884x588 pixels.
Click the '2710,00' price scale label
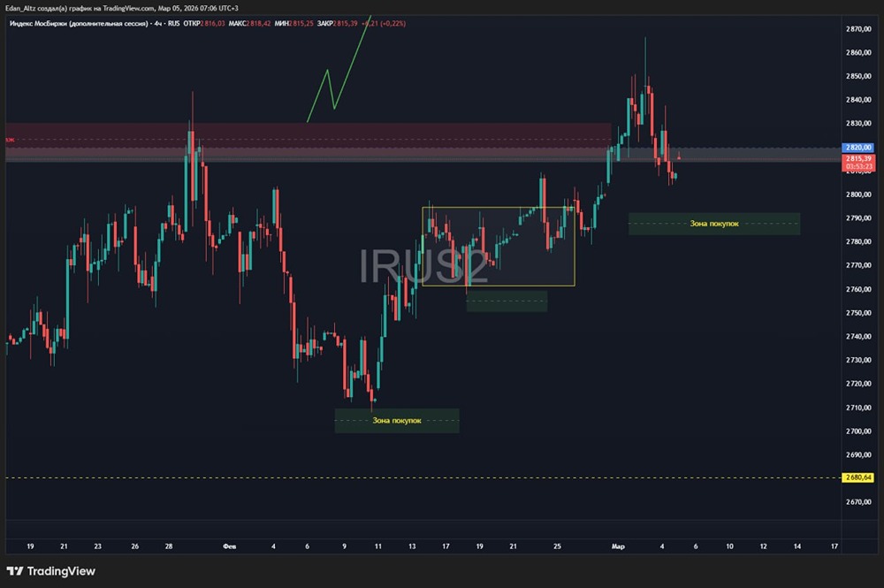[x=858, y=408]
